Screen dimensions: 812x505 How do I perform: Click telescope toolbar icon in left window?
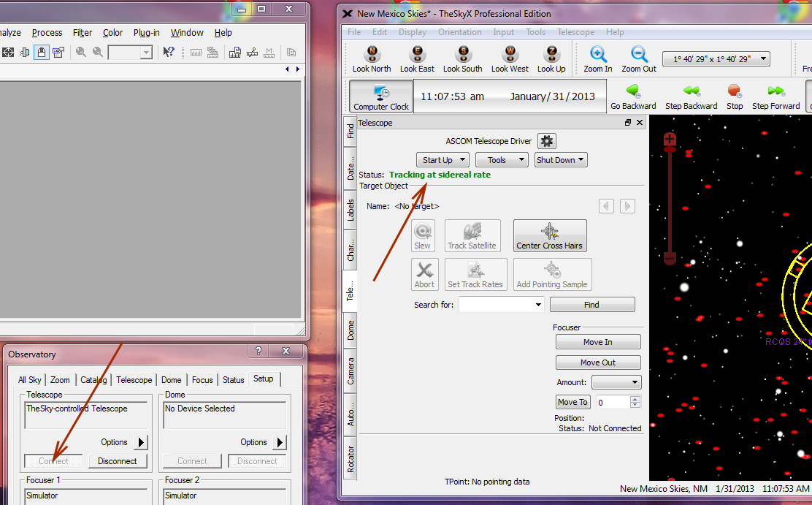(24, 53)
